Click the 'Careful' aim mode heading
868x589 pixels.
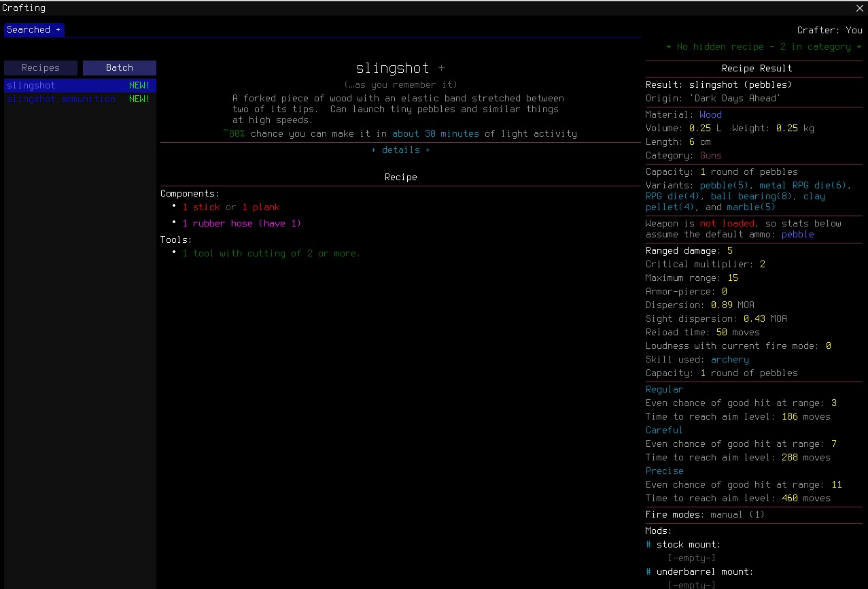(x=665, y=431)
